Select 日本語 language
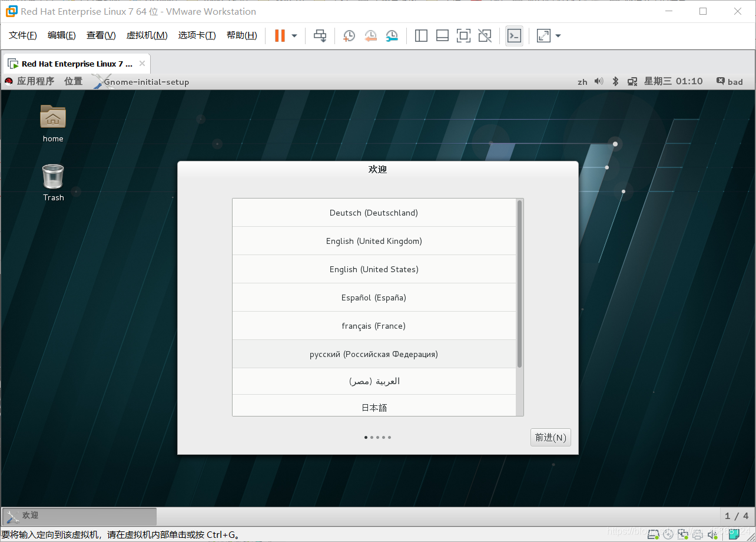 (374, 406)
